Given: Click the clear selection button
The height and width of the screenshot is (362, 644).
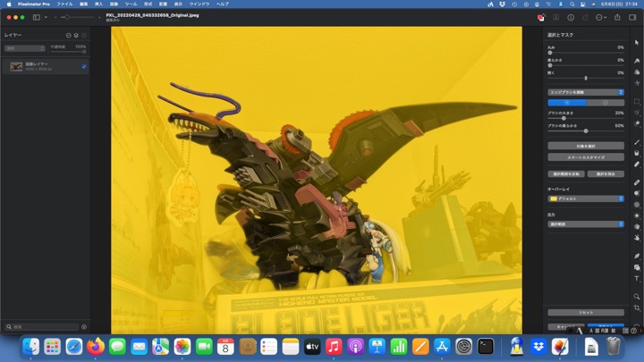Looking at the screenshot, I should (606, 174).
